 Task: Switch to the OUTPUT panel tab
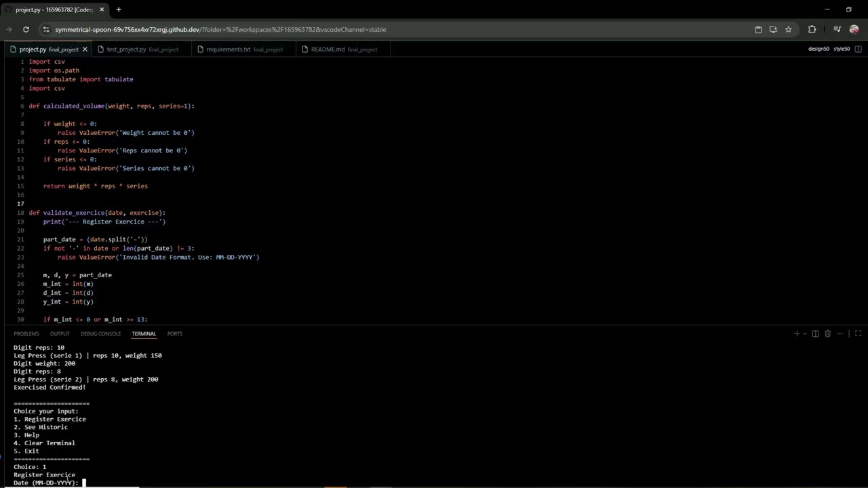pyautogui.click(x=60, y=333)
